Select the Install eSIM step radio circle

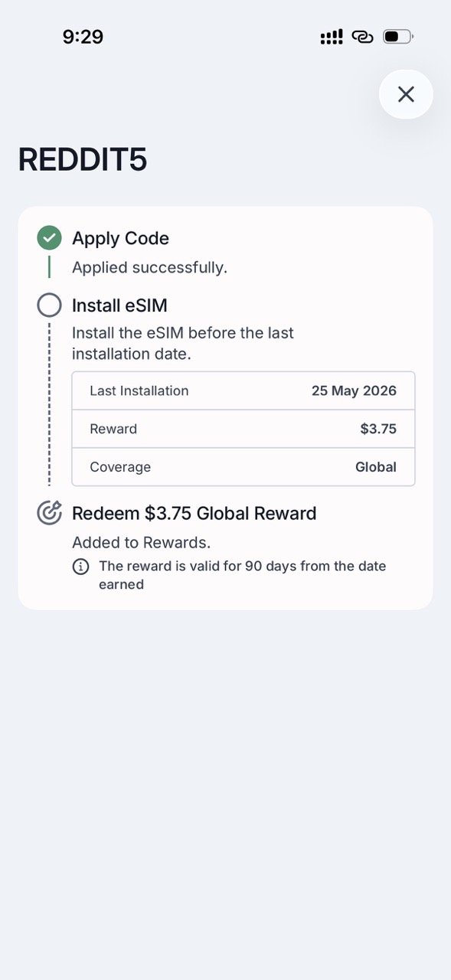(49, 305)
